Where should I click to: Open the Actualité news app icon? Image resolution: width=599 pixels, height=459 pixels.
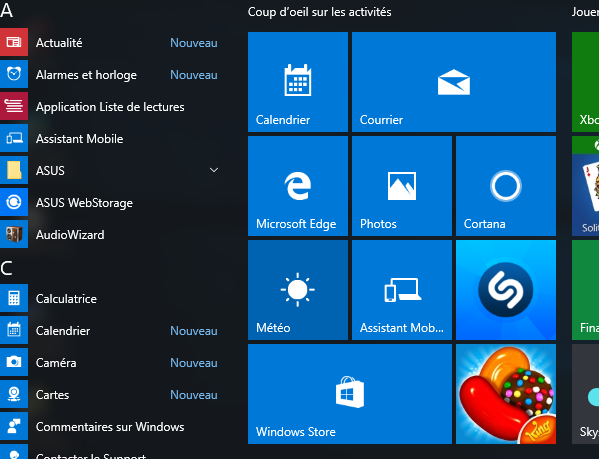(x=14, y=42)
